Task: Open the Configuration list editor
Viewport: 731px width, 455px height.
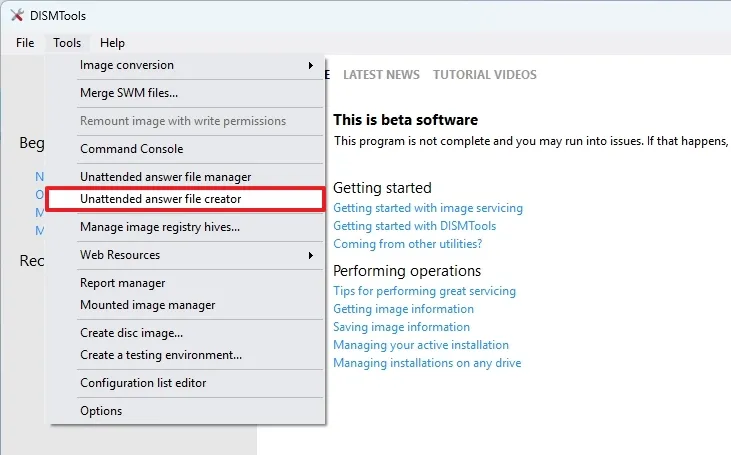Action: (x=186, y=383)
